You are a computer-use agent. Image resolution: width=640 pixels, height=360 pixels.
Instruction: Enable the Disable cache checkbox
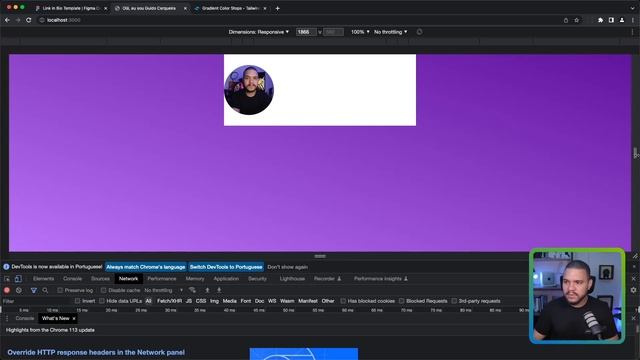pos(104,290)
